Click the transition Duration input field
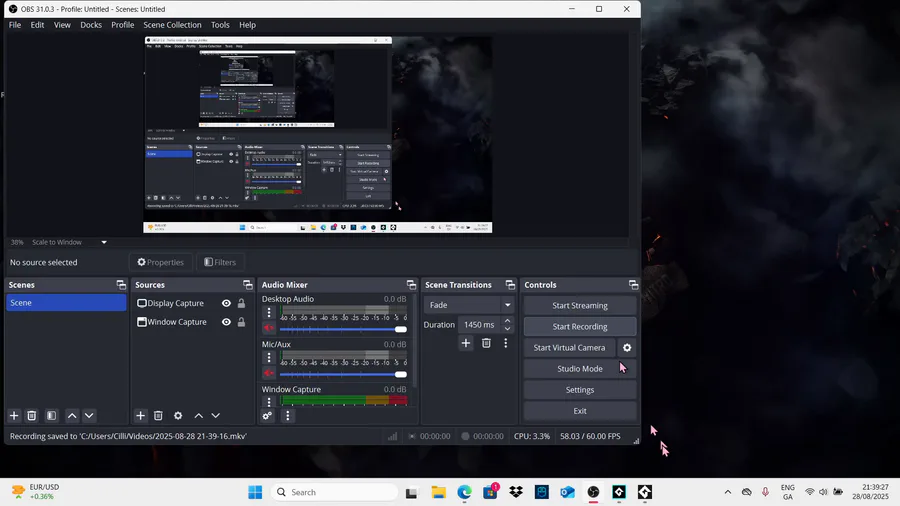This screenshot has width=900, height=506. pyautogui.click(x=480, y=325)
